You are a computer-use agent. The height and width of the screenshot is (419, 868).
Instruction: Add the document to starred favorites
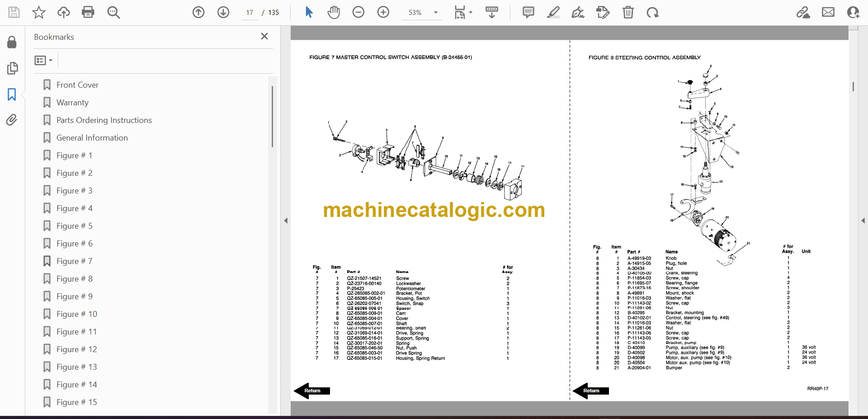pos(39,12)
